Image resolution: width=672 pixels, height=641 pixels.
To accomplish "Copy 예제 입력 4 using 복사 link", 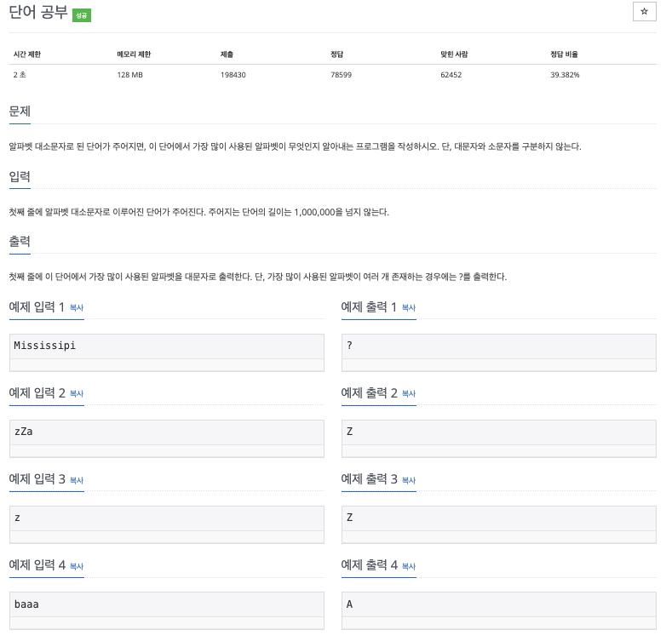I will coord(77,566).
